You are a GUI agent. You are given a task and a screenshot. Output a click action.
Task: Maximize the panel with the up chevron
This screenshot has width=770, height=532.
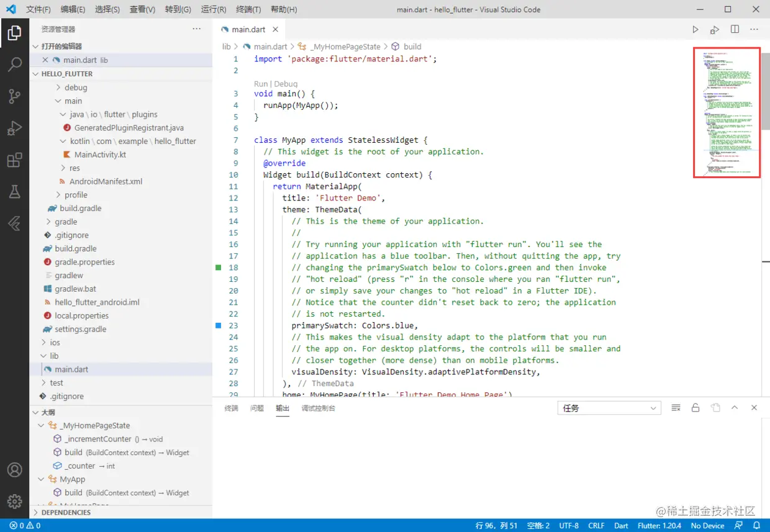coord(735,408)
